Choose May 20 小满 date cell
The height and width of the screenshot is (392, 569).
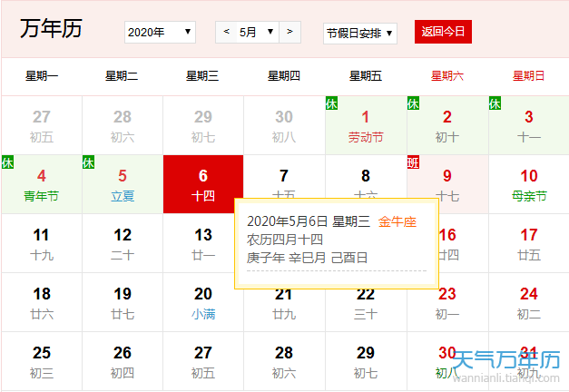[x=203, y=302]
